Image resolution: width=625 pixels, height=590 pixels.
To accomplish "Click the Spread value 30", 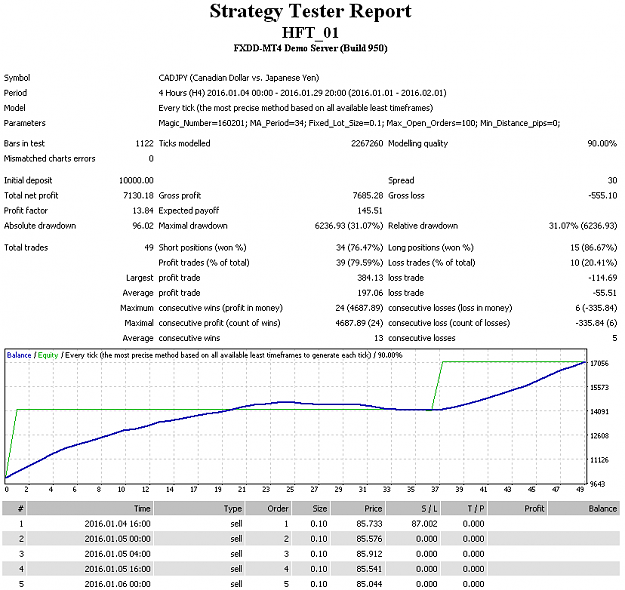I will pos(612,181).
